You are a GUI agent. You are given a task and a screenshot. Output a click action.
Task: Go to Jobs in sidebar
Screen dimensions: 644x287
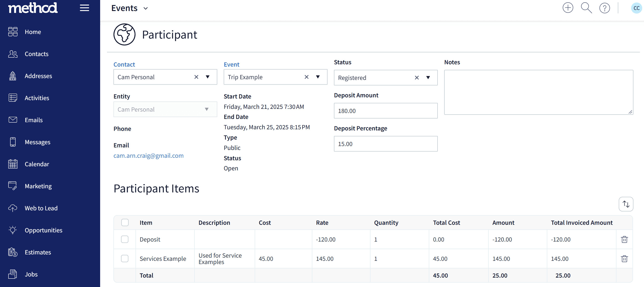(x=31, y=274)
